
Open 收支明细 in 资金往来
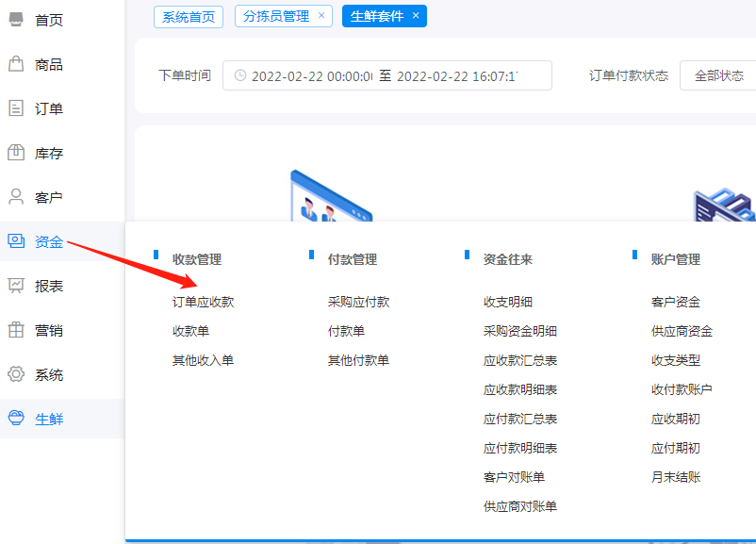click(508, 302)
